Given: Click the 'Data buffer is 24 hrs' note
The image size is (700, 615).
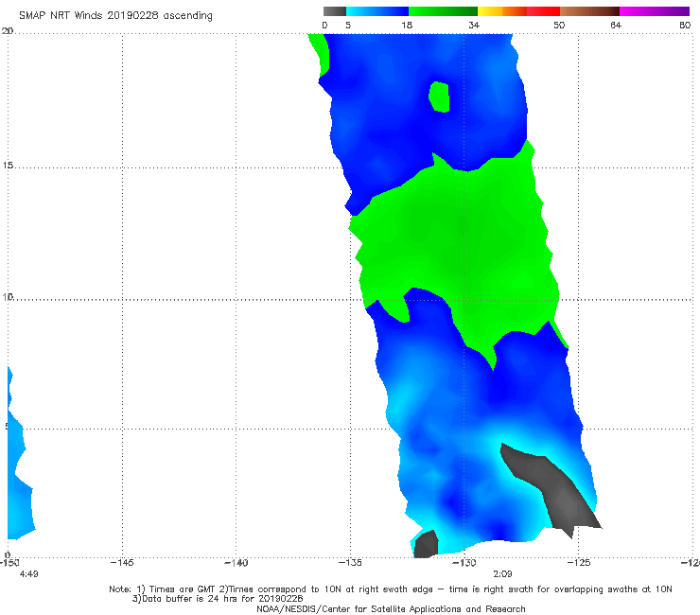Looking at the screenshot, I should (218, 599).
